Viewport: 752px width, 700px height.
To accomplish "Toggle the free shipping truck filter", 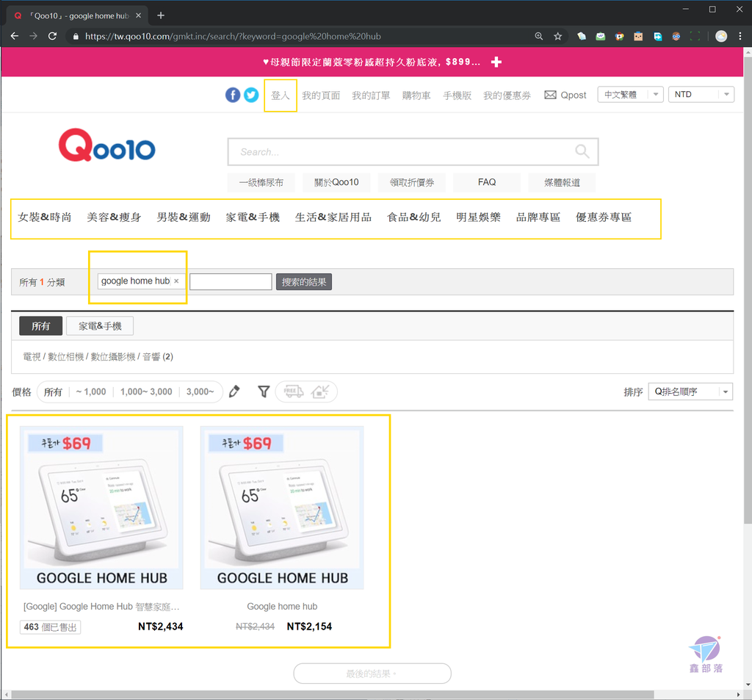I will click(293, 392).
